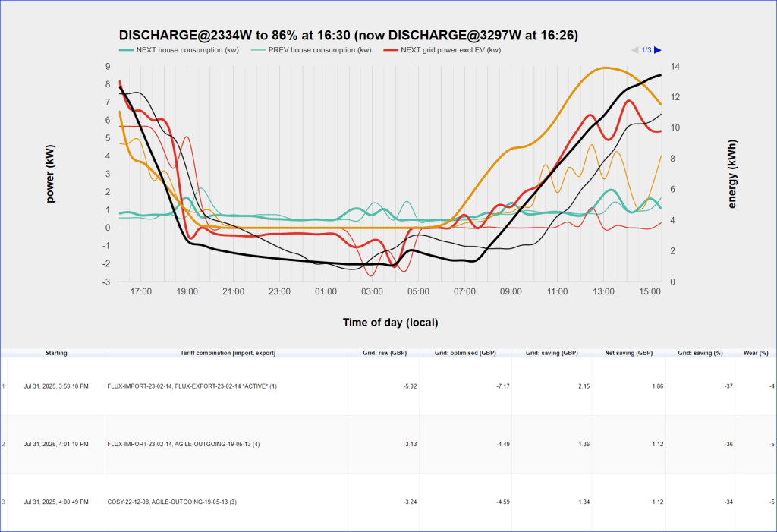The image size is (777, 532).
Task: Sort by Tariff combination column header
Action: point(228,353)
